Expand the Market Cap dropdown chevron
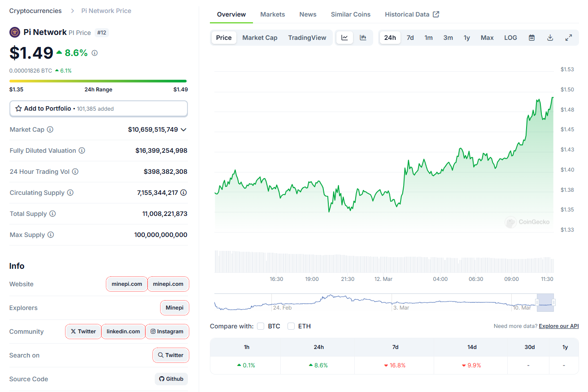588x392 pixels. (x=183, y=129)
